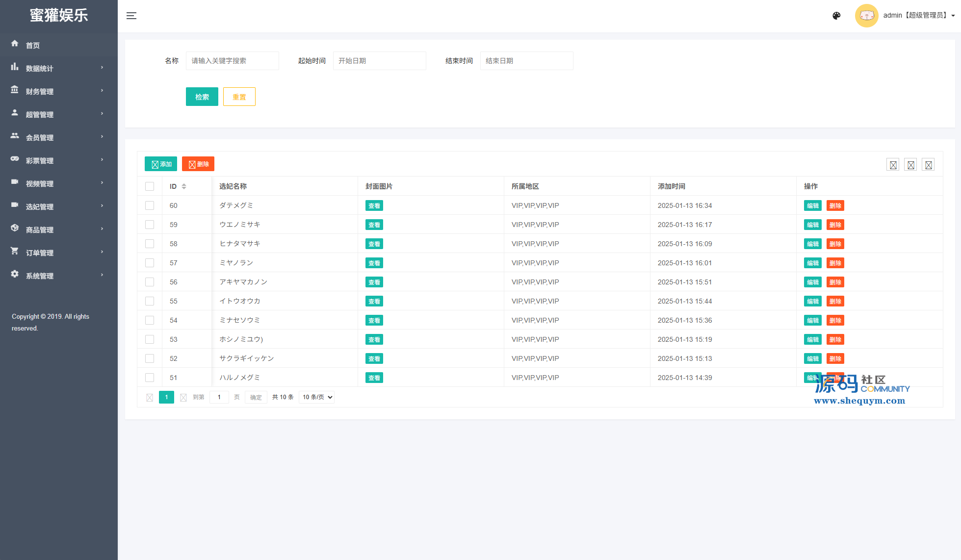Screen dimensions: 961x560
Task: Click the green 检索 search button
Action: coord(202,97)
